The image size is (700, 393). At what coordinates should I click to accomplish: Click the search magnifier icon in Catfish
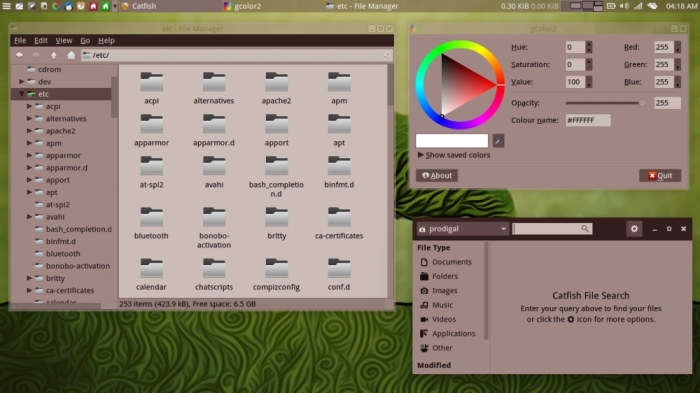pos(584,229)
